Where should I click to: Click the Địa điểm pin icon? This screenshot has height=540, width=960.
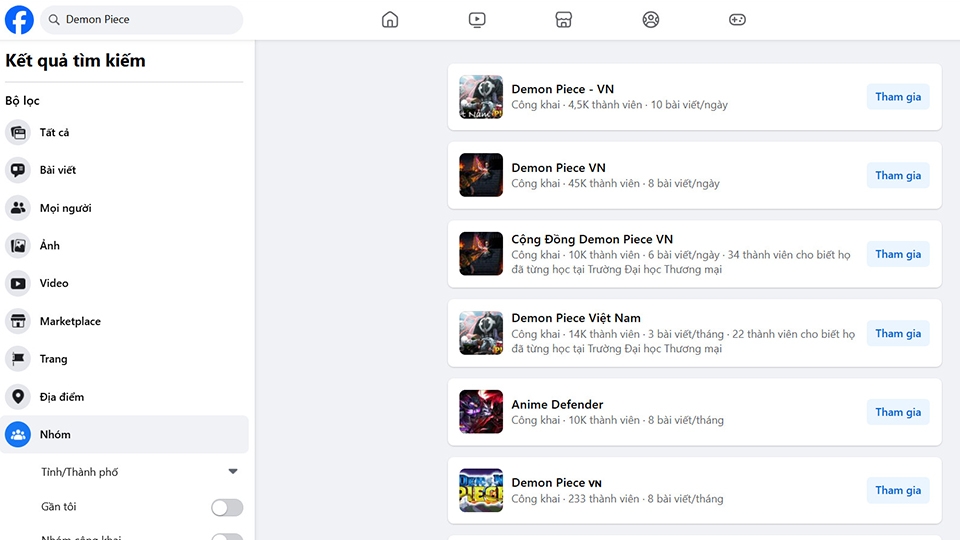tap(18, 397)
